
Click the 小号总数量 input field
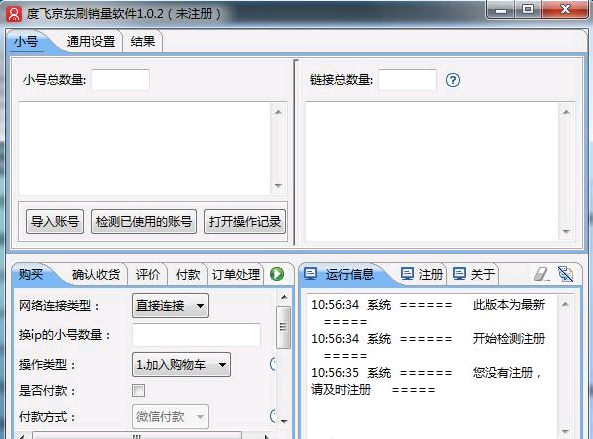tap(120, 80)
